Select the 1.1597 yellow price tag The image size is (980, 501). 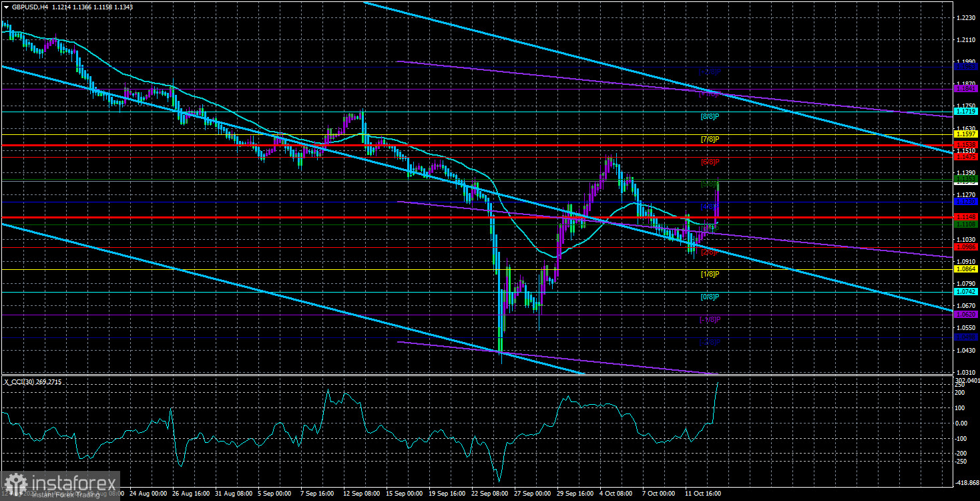click(966, 134)
